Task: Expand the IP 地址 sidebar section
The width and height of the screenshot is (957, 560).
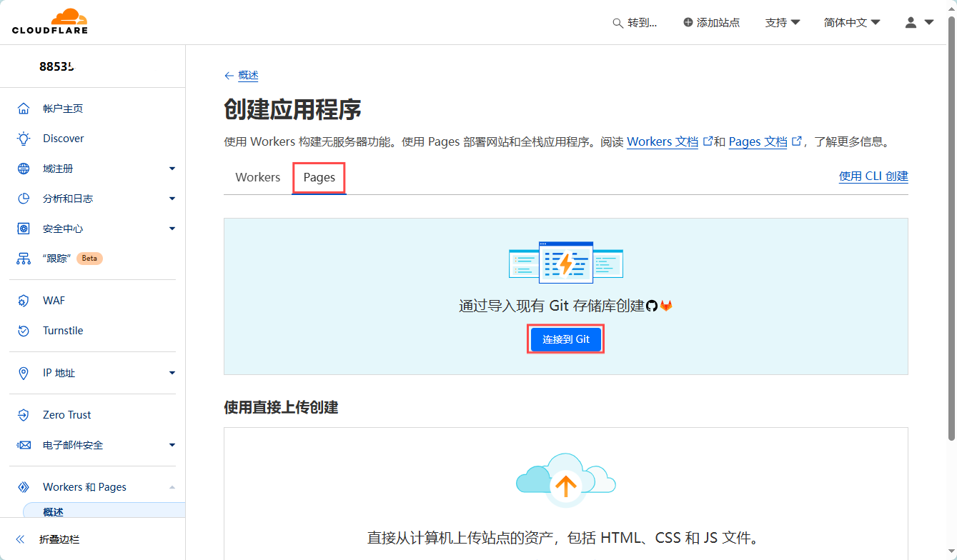Action: (x=172, y=373)
